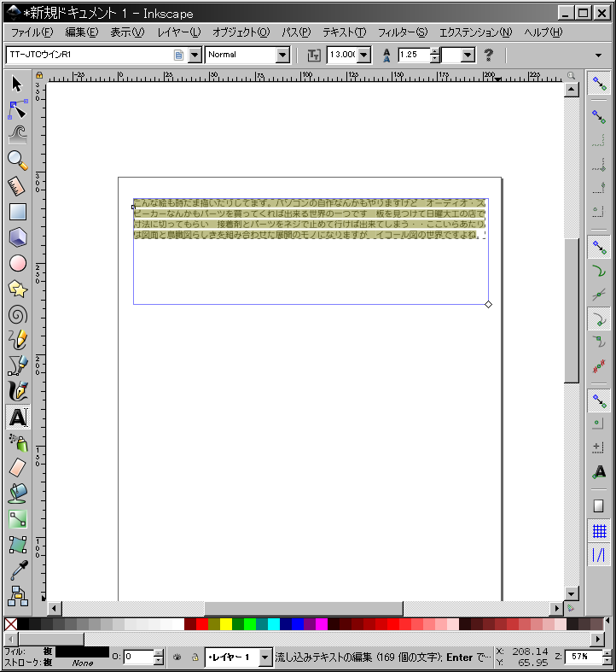Expand the color palette menu arrow
616x672 pixels.
[607, 620]
